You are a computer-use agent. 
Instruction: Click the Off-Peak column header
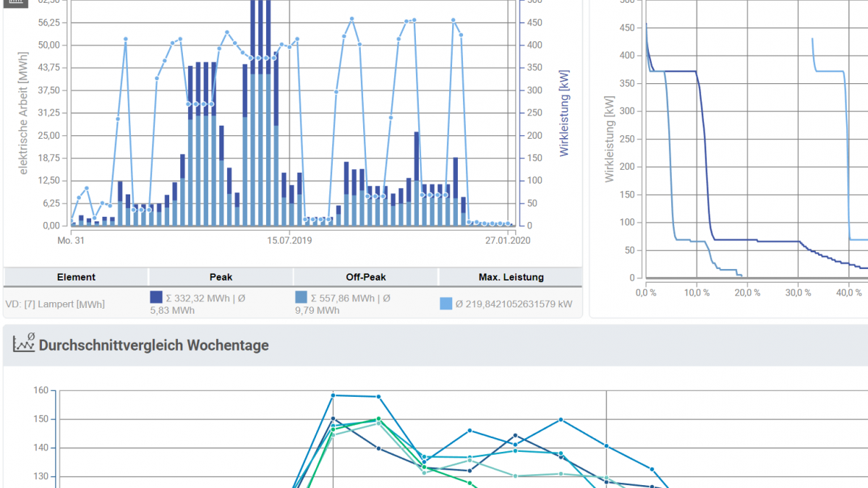tap(366, 277)
